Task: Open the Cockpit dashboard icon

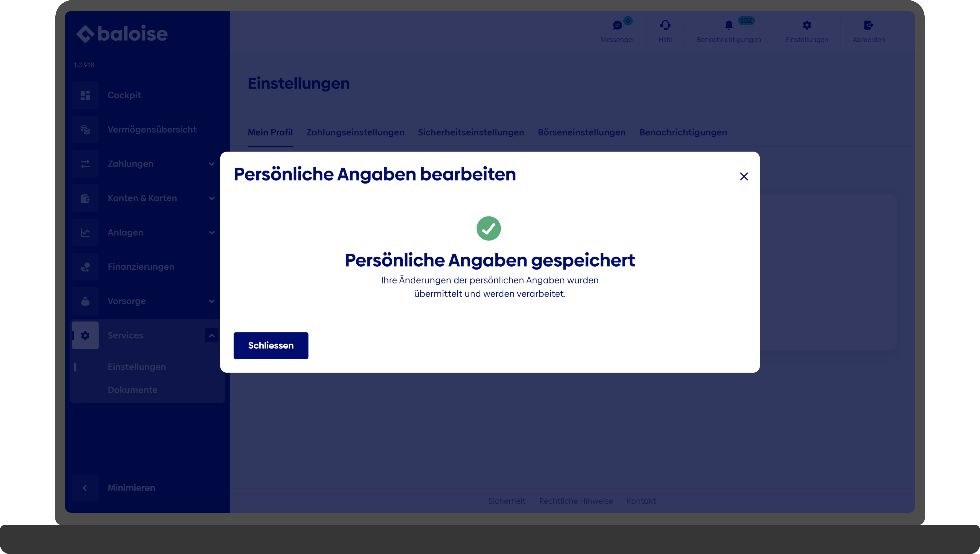Action: tap(85, 95)
